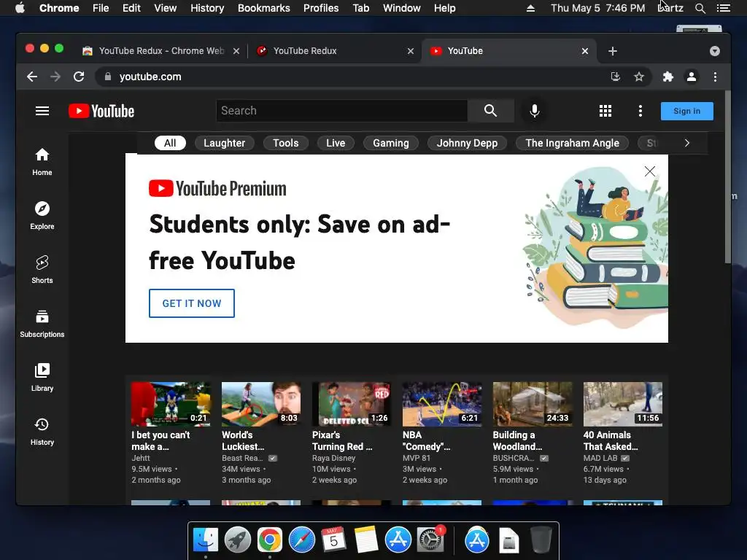747x560 pixels.
Task: Open Launchpad from the Dock
Action: pyautogui.click(x=237, y=540)
